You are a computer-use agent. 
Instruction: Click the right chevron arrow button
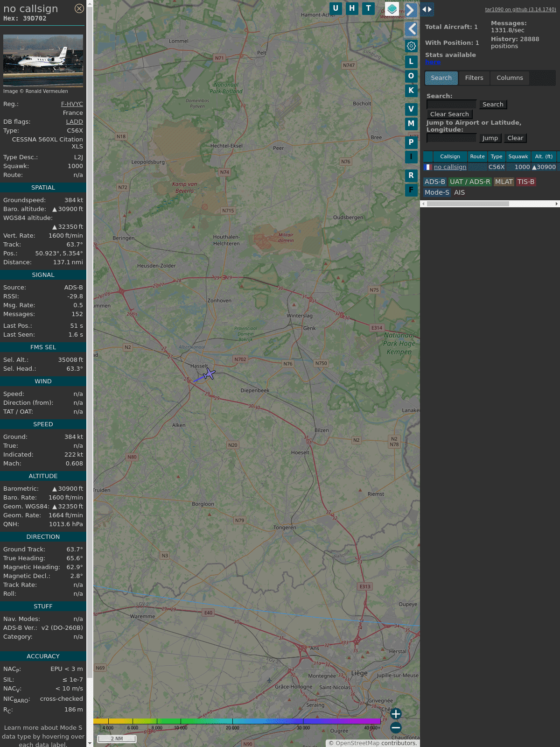point(411,10)
